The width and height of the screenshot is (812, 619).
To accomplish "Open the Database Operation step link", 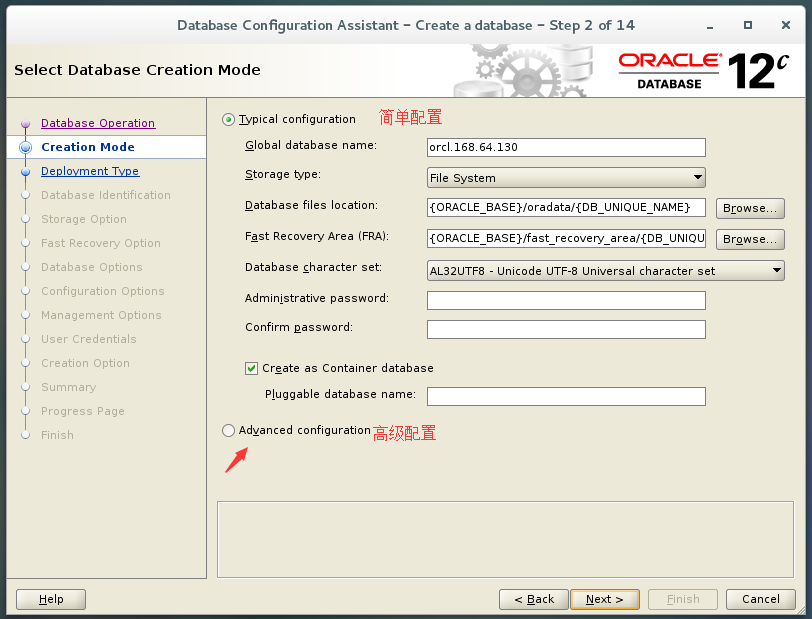I will click(97, 123).
